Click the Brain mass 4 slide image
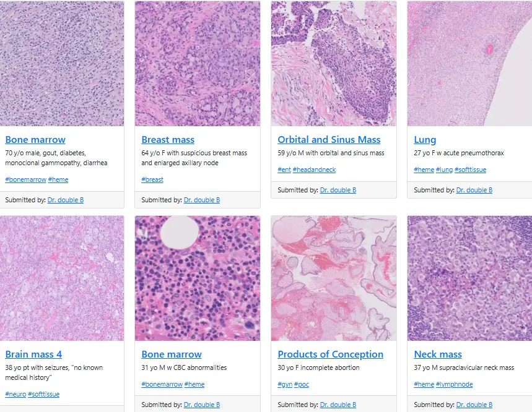The height and width of the screenshot is (412, 532). point(62,278)
